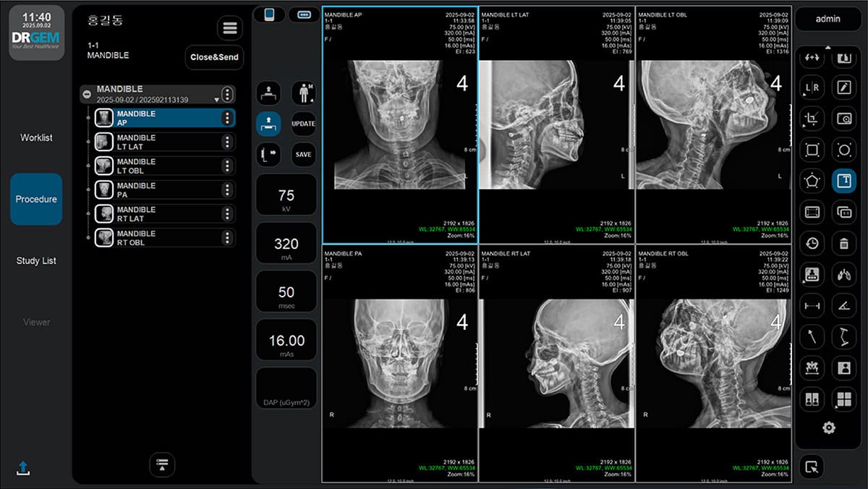Image resolution: width=868 pixels, height=489 pixels.
Task: Select the angle measurement tool
Action: tap(843, 305)
